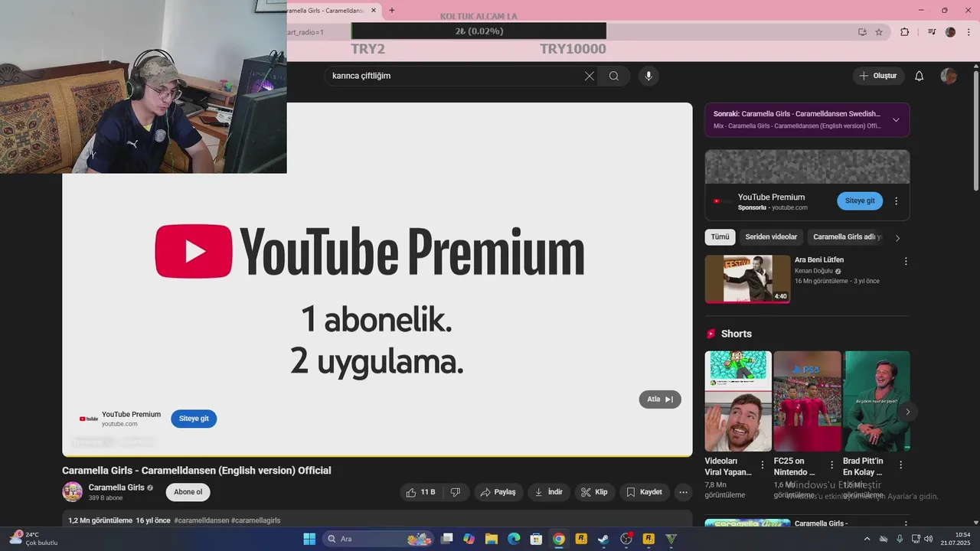Open File Explorer from taskbar
980x551 pixels.
pos(492,539)
